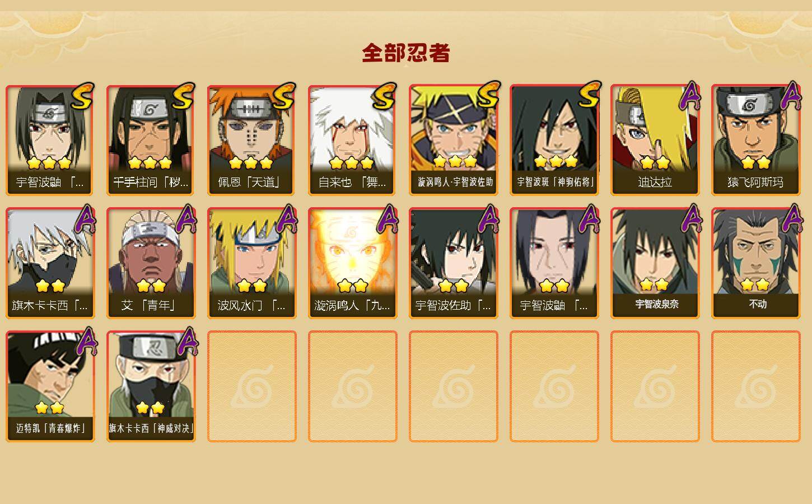Choose the 猿飞阿斯玛 ninja card
The image size is (812, 504).
click(755, 140)
